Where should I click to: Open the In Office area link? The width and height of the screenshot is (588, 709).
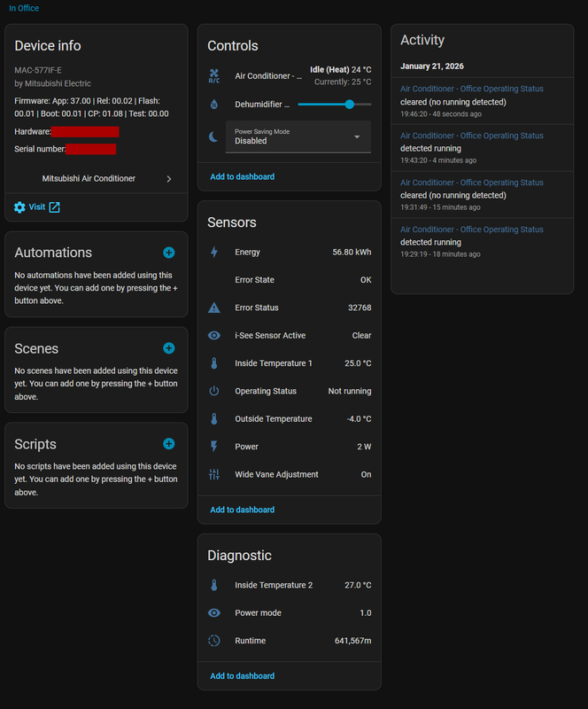click(24, 8)
